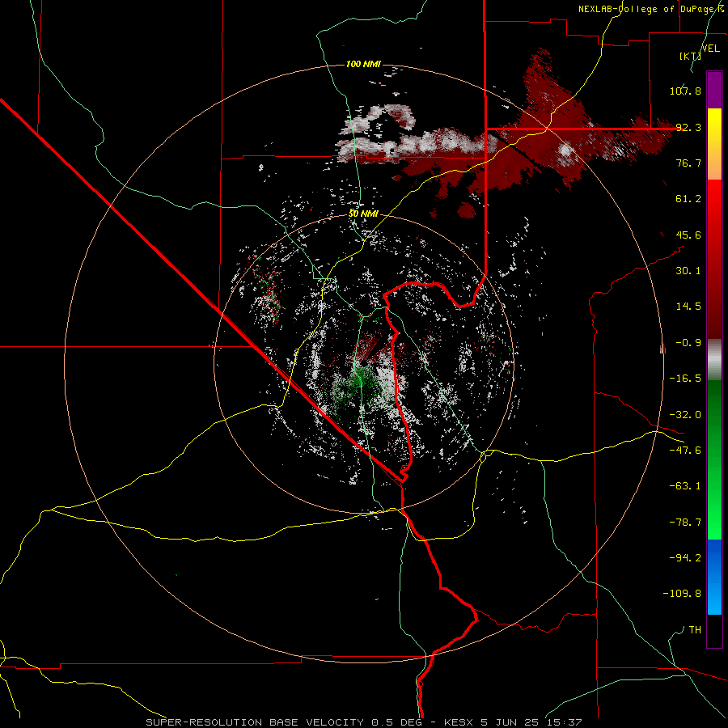The height and width of the screenshot is (728, 728).
Task: Click the 30.1 value on velocity scale
Action: [x=688, y=271]
